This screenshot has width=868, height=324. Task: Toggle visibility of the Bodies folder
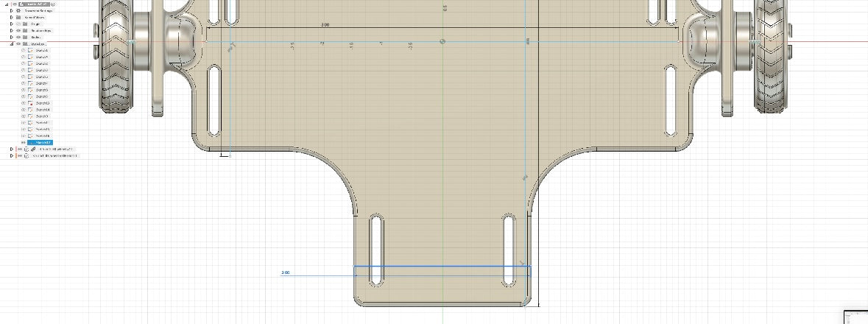click(18, 37)
